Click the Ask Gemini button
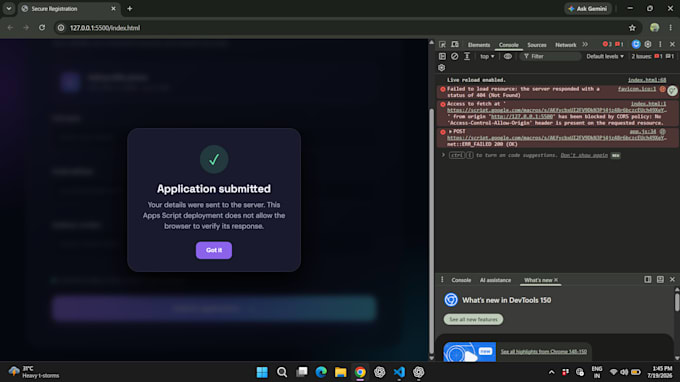 pyautogui.click(x=588, y=9)
